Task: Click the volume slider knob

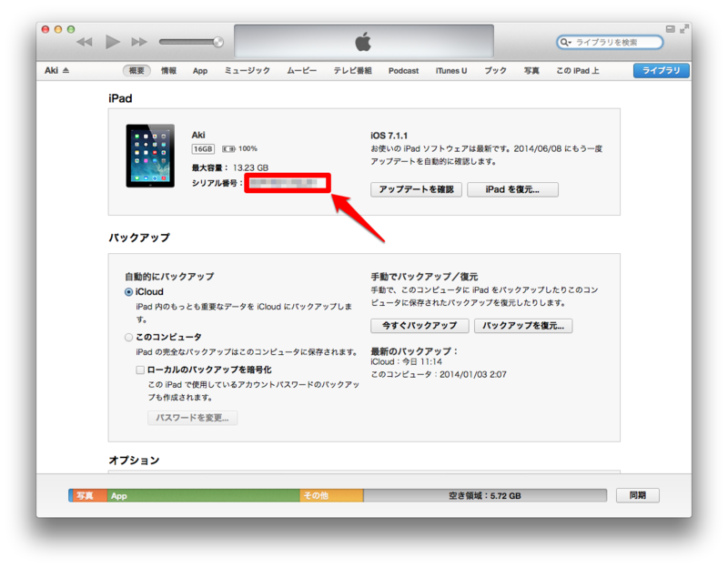Action: pyautogui.click(x=218, y=42)
